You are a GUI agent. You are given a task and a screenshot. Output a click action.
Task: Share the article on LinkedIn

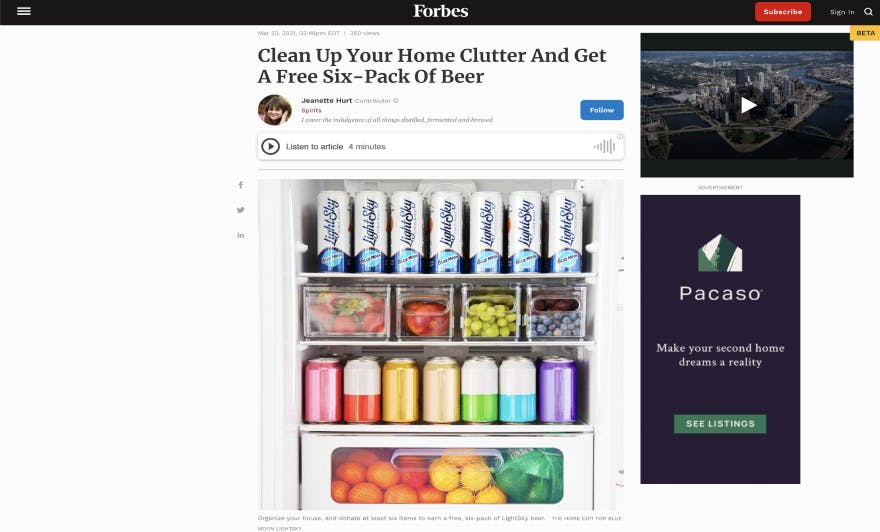coord(241,235)
